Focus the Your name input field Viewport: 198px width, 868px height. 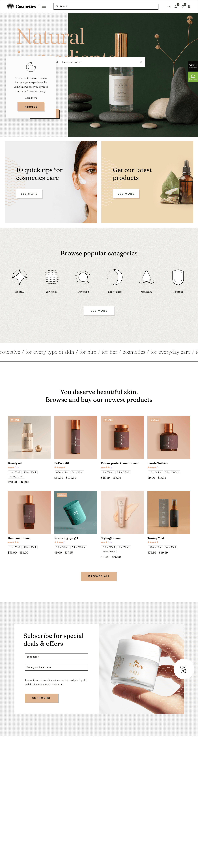tap(56, 656)
